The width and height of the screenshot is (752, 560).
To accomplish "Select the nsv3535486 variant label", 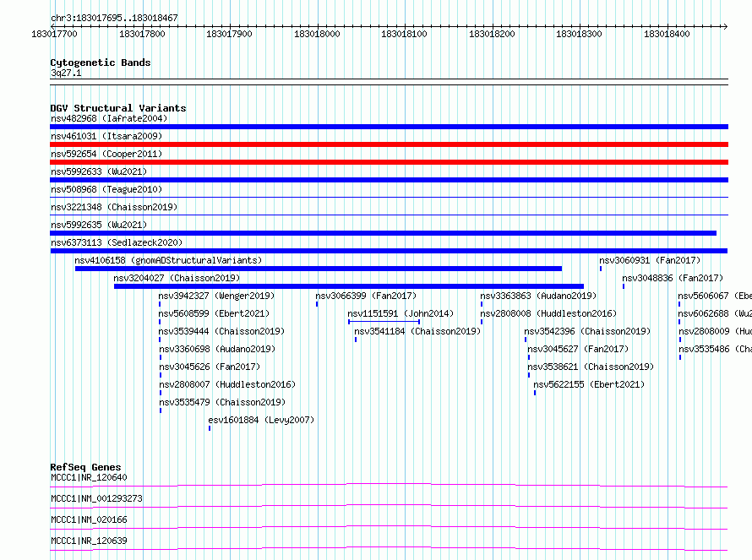I will (x=715, y=349).
